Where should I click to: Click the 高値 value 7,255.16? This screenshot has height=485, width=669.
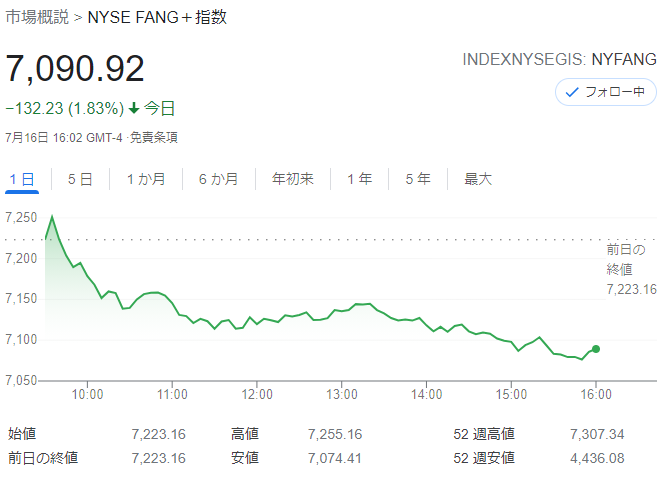[335, 434]
